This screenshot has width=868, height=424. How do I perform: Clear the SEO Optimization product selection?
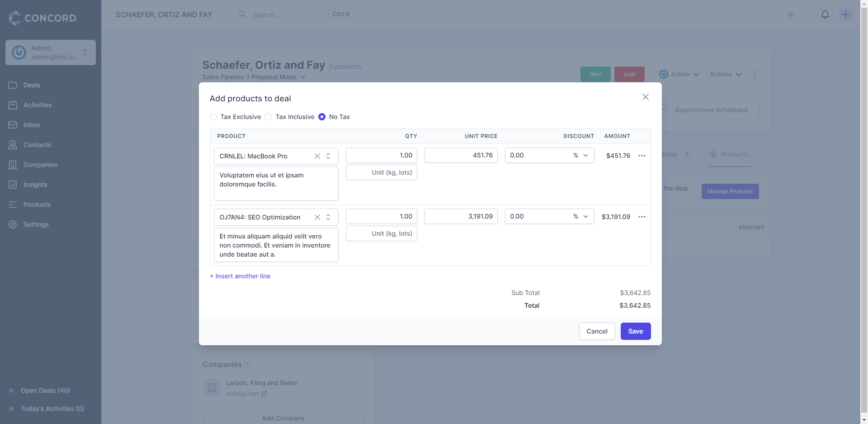coord(317,217)
